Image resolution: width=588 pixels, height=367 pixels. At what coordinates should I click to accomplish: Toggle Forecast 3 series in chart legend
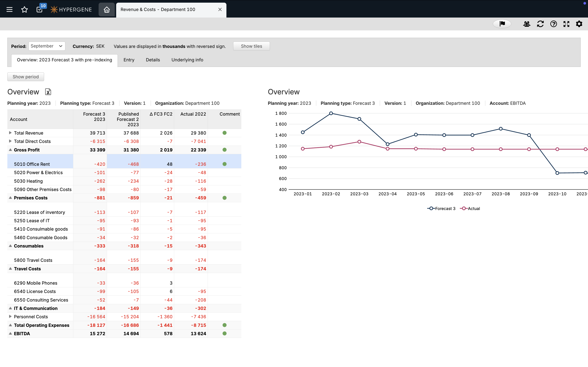pos(441,209)
